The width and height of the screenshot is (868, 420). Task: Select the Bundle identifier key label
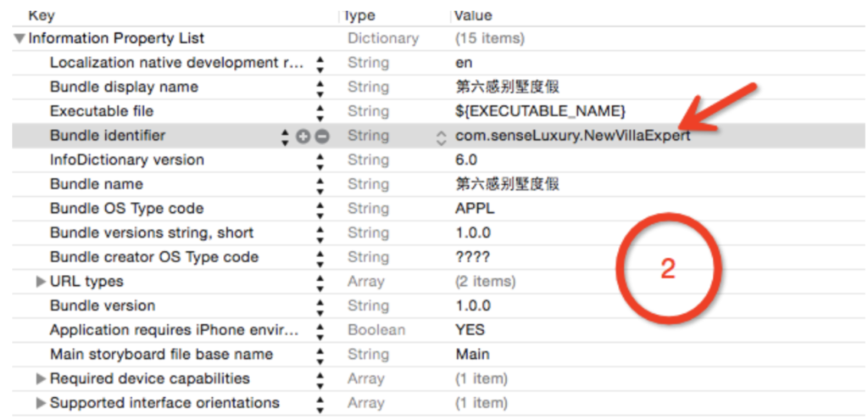(x=108, y=136)
